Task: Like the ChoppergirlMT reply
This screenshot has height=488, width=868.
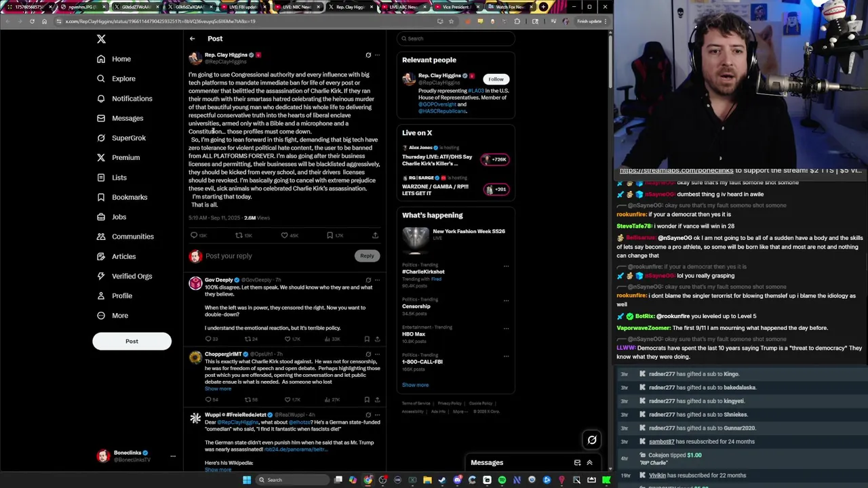Action: [x=288, y=400]
